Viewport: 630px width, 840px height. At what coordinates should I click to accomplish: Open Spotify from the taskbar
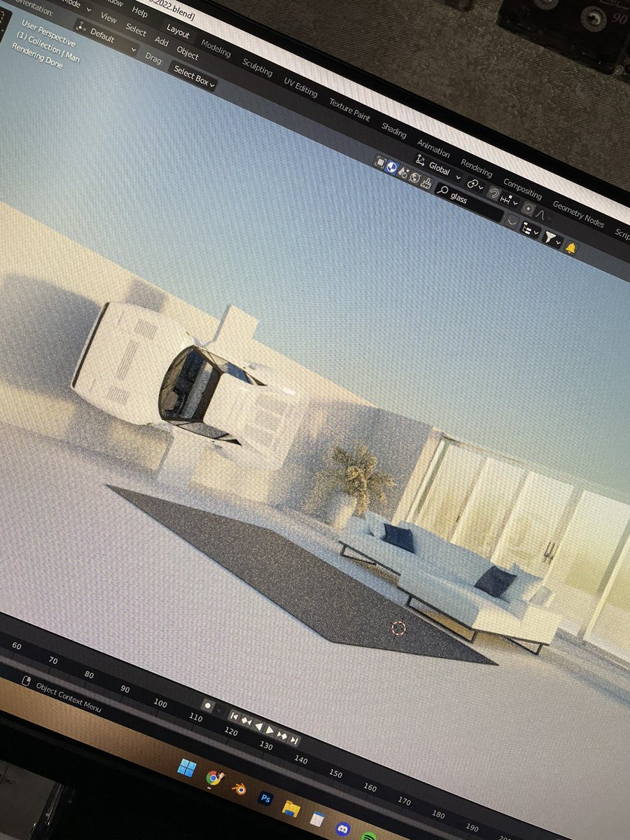pyautogui.click(x=370, y=836)
